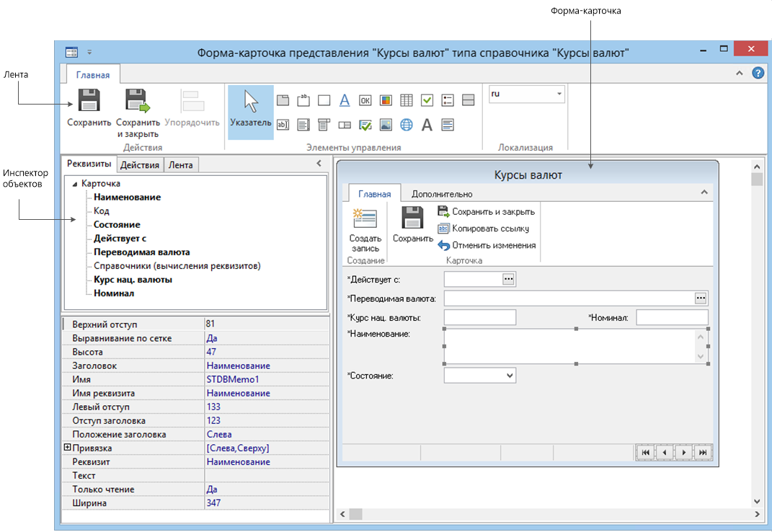Click Копировать ссылку on the form card
Image resolution: width=772 pixels, height=532 pixels.
[484, 229]
